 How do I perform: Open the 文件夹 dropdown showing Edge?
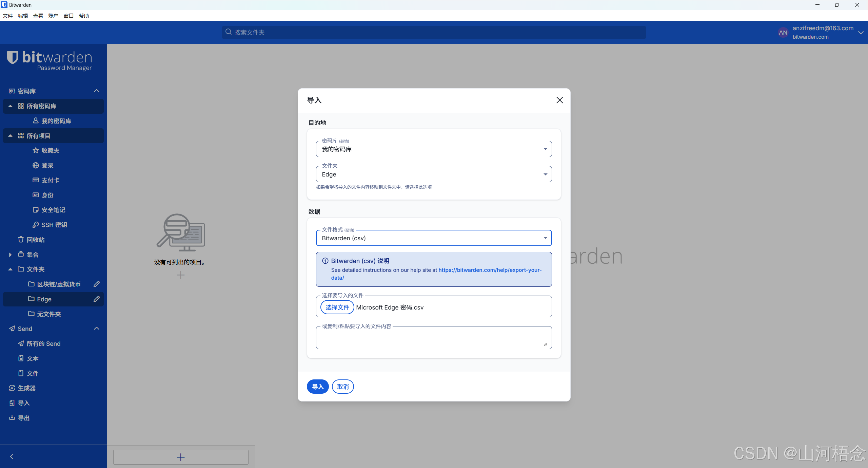(x=434, y=174)
